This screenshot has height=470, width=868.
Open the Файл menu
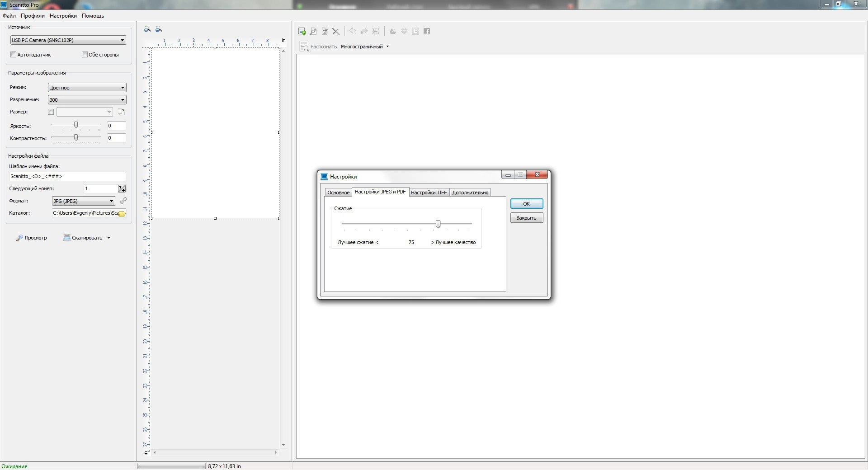click(9, 16)
